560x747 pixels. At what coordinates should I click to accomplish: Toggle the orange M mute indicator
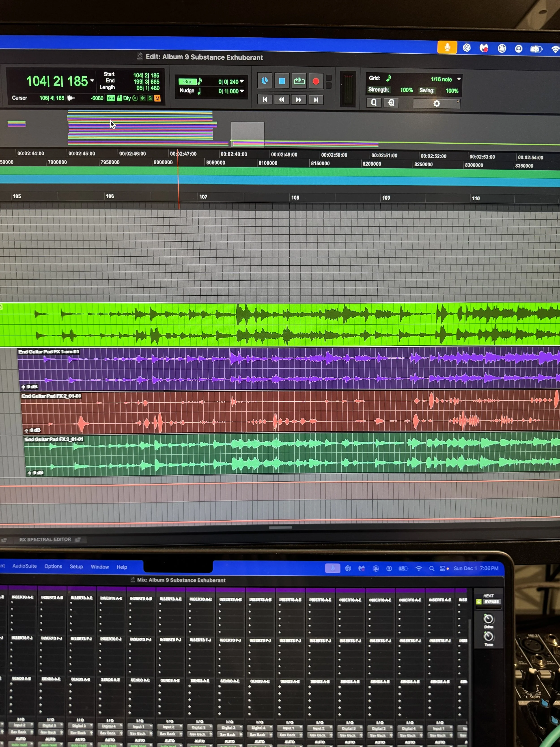[157, 98]
